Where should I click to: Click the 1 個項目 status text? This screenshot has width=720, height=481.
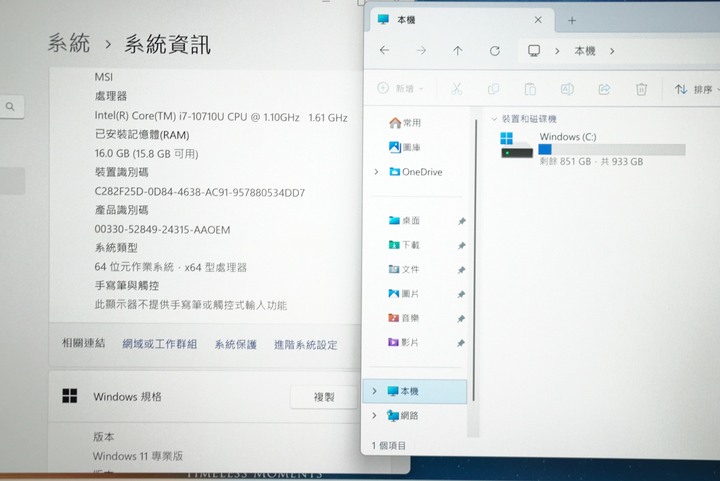click(388, 445)
